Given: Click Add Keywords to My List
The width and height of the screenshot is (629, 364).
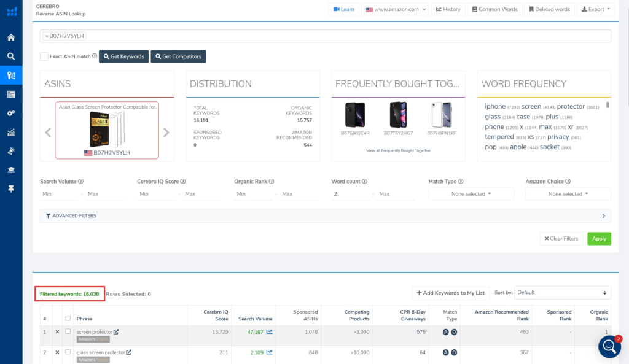Looking at the screenshot, I should [x=450, y=293].
